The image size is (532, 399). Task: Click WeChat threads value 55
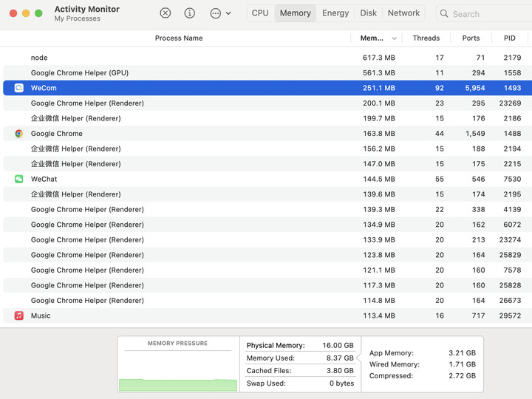point(440,179)
